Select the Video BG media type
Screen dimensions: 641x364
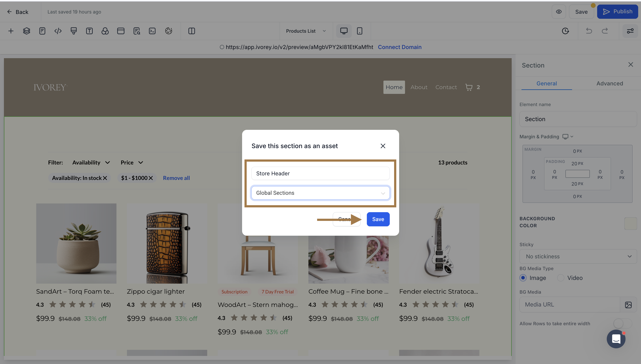(561, 278)
